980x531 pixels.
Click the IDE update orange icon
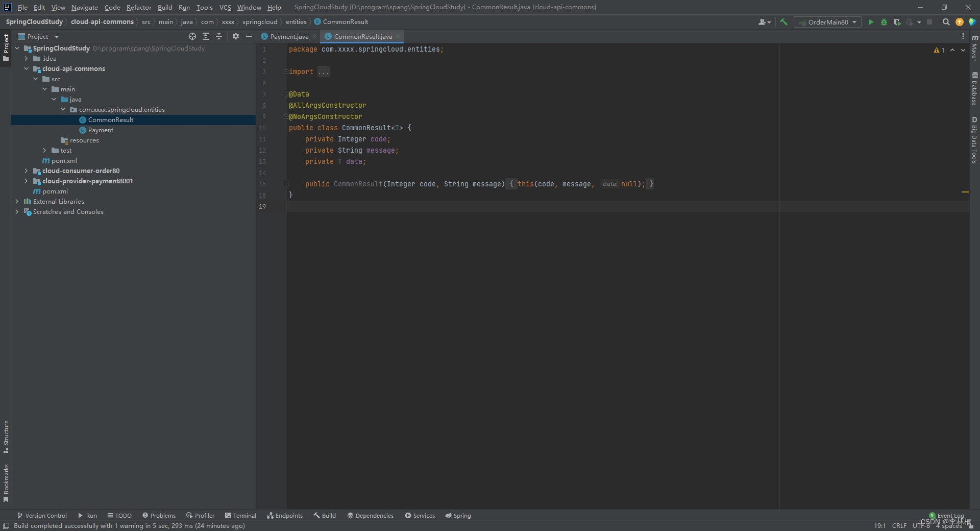tap(960, 22)
